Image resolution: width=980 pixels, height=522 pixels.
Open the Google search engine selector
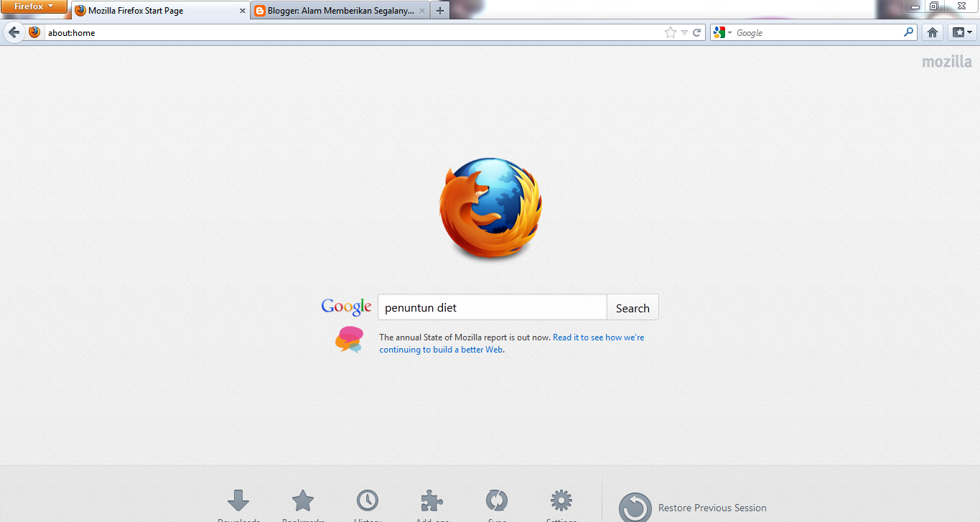(x=723, y=32)
